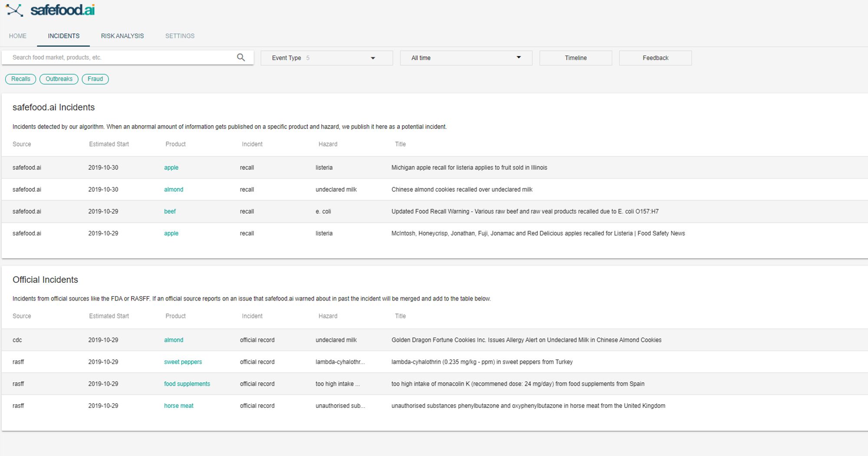Toggle the Outbreaks filter chip
This screenshot has height=456, width=868.
[x=59, y=79]
